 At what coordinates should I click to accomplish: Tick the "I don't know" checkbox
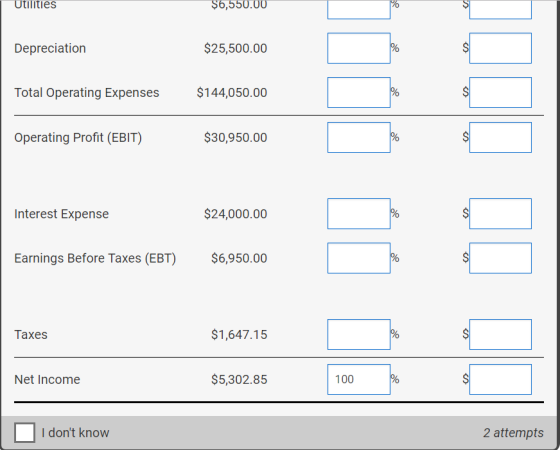point(25,432)
